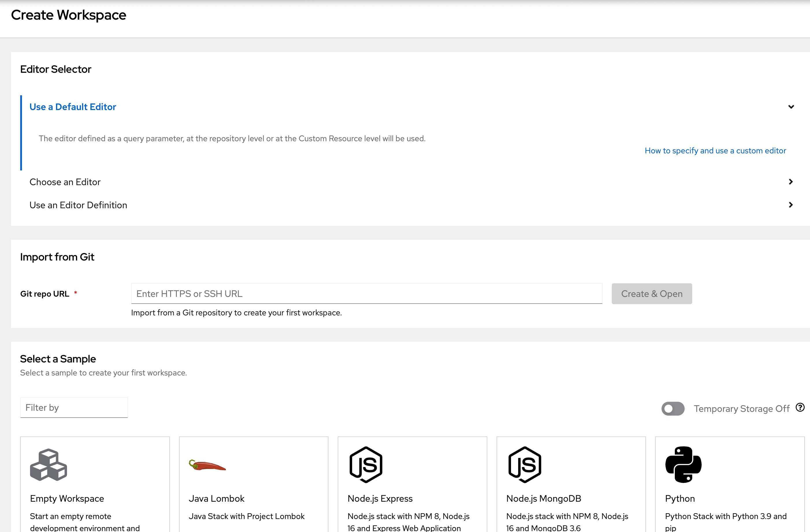Switch to the Choose an Editor option

[65, 182]
